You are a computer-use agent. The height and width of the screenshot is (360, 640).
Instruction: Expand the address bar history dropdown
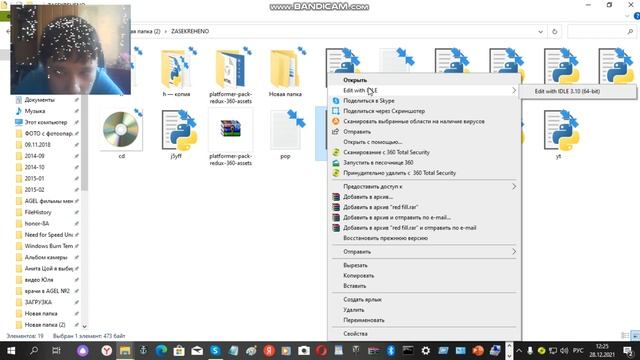pos(540,31)
